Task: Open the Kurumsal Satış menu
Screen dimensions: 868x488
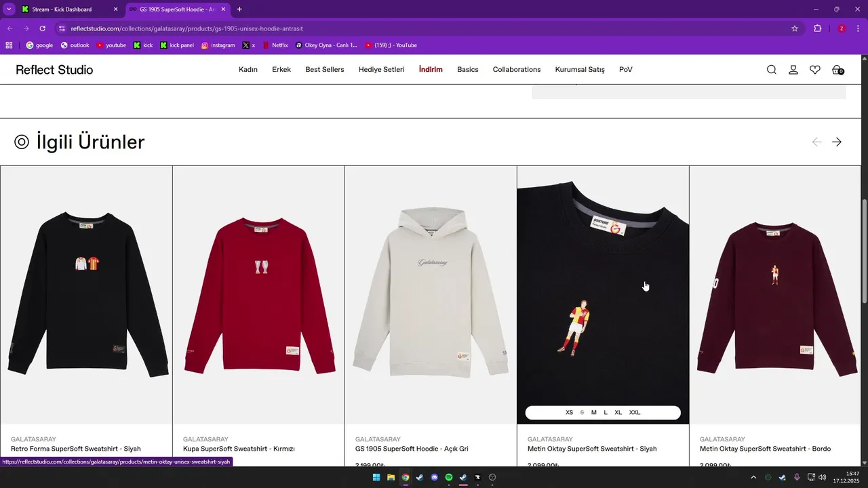Action: [x=580, y=70]
